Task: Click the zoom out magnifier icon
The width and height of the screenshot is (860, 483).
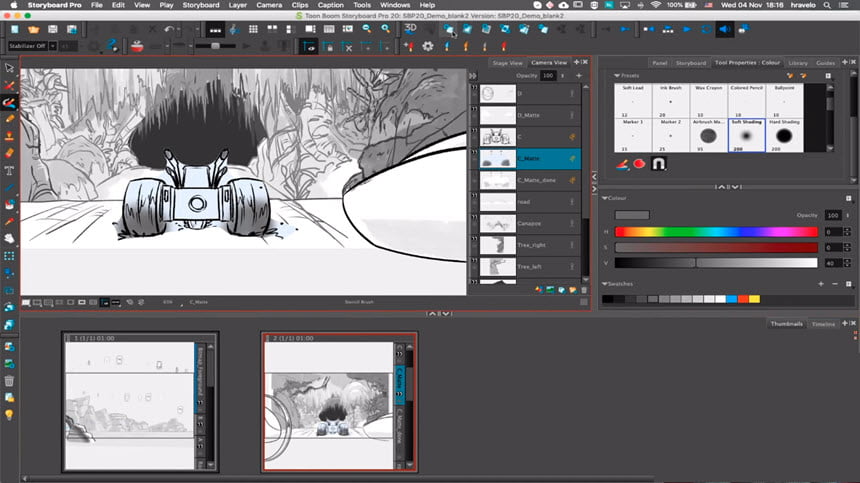Action: coord(366,29)
